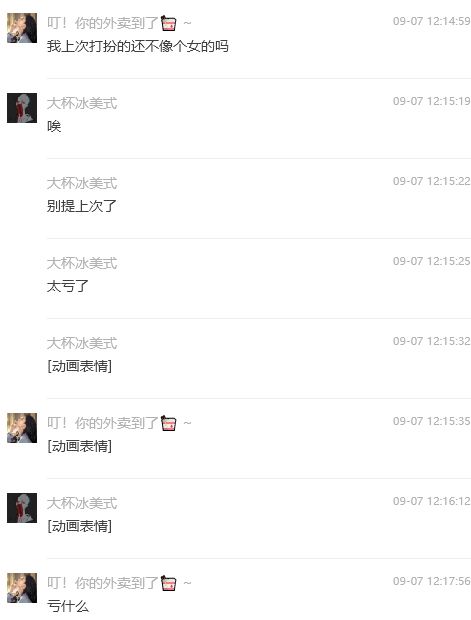The height and width of the screenshot is (620, 471).
Task: Click sender avatar on the 12:14:59 message
Action: pos(22,28)
